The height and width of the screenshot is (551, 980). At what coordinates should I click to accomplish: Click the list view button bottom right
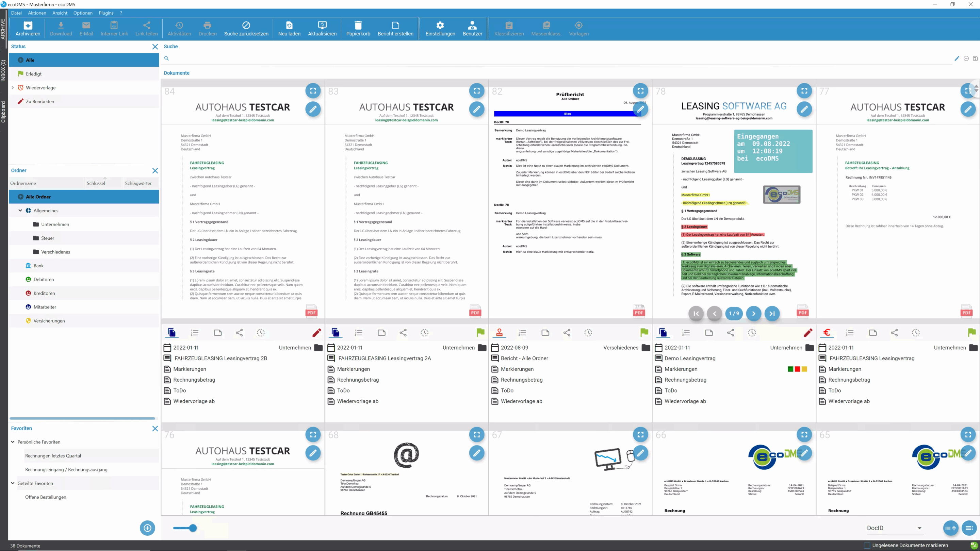click(x=969, y=528)
